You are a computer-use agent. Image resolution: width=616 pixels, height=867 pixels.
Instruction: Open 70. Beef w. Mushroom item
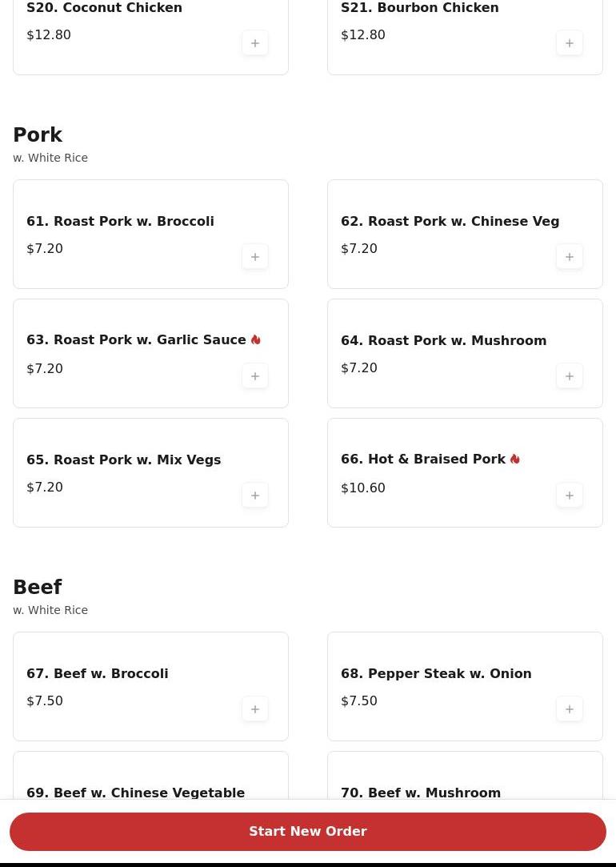click(465, 775)
